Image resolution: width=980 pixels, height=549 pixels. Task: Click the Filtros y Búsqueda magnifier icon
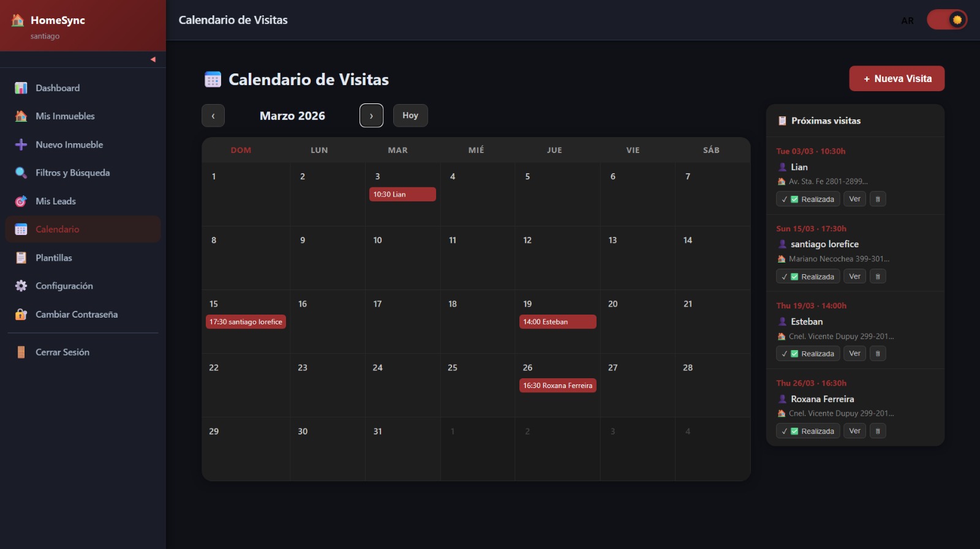(x=21, y=173)
